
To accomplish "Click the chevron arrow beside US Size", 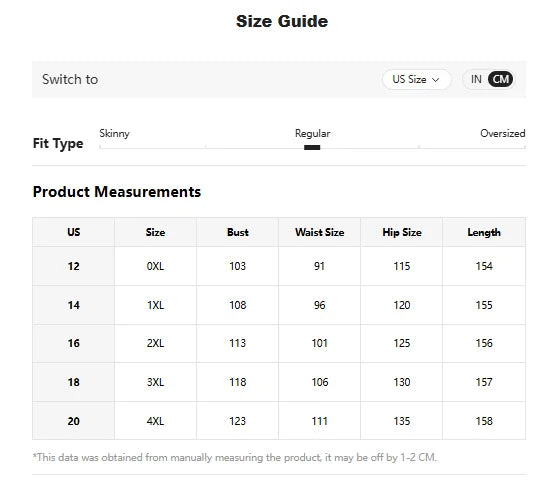I will click(436, 80).
